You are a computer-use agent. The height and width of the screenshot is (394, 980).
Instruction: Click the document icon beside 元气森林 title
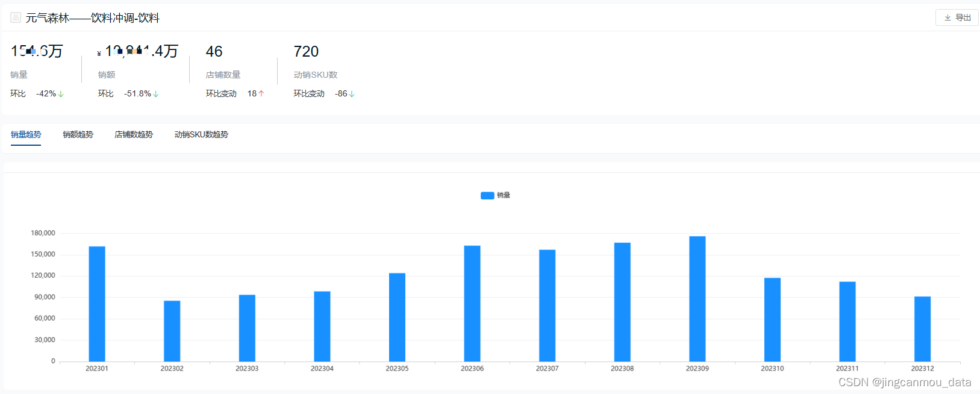16,17
